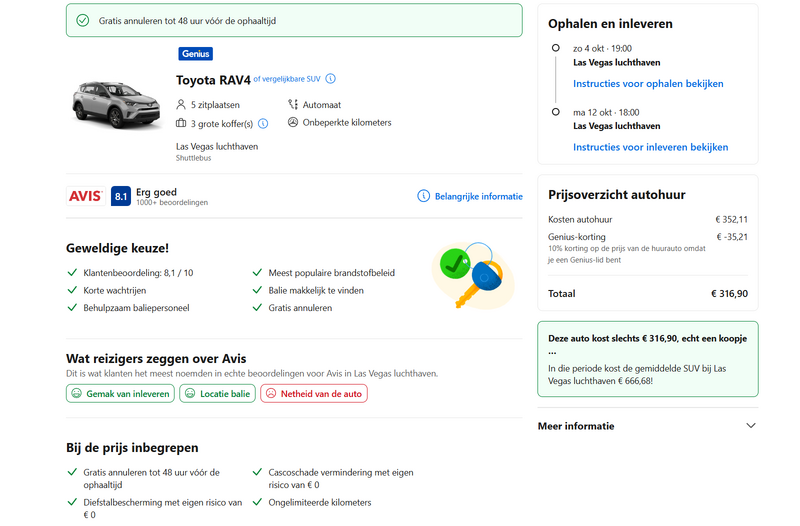Click the info icon beside Belangrijke informatie
This screenshot has width=800, height=526.
point(423,196)
